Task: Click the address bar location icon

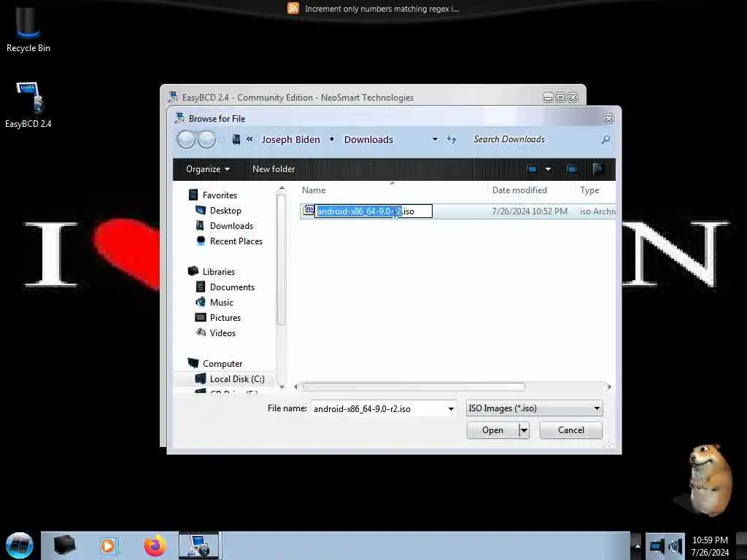Action: click(x=236, y=139)
